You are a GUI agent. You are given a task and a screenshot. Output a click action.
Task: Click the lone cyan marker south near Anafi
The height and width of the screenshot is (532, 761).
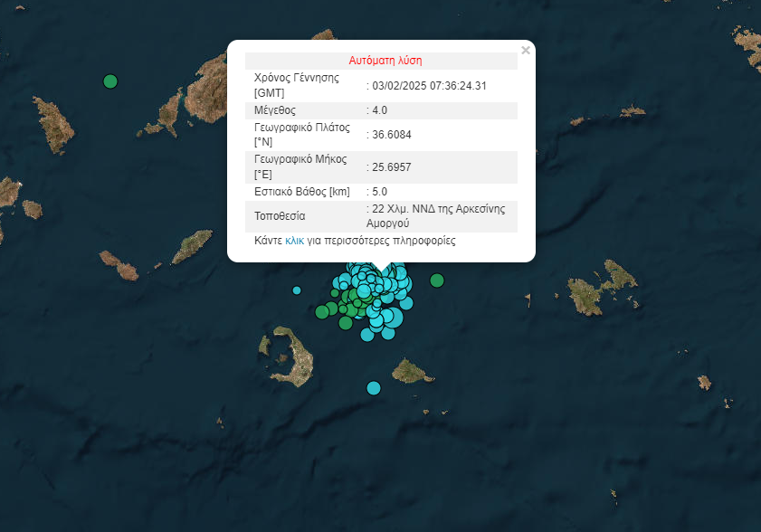(374, 388)
